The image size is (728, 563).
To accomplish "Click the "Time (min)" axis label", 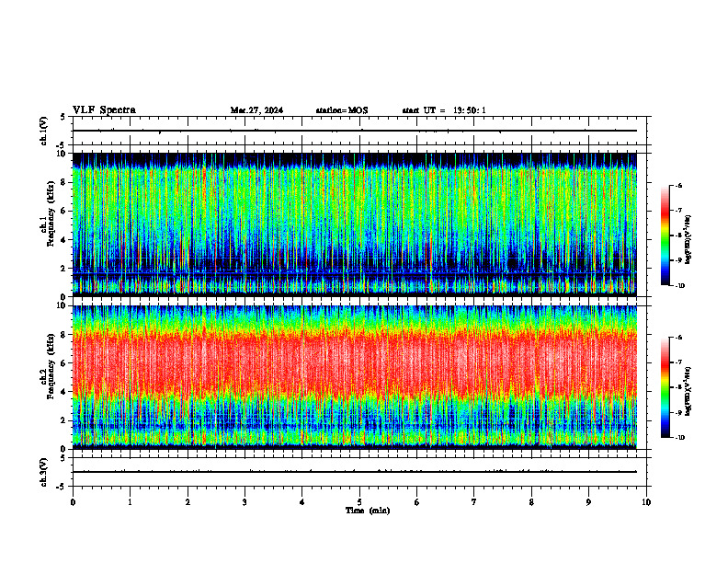I will (x=368, y=511).
